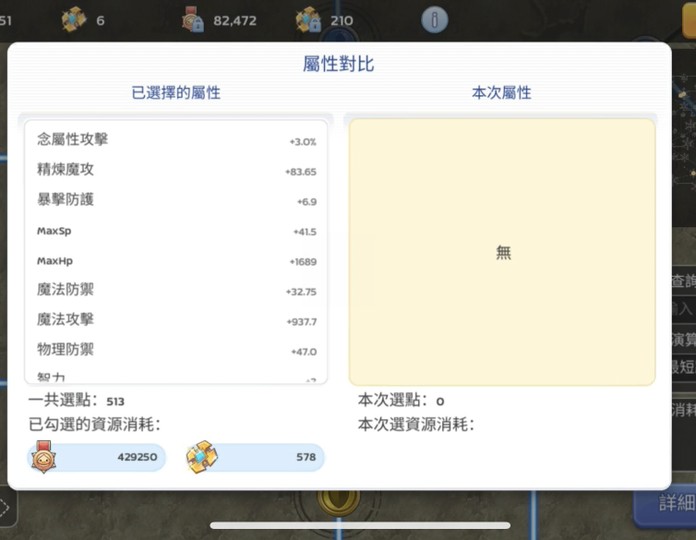Select the MaxSp attribute row
This screenshot has width=696, height=540.
pyautogui.click(x=176, y=231)
